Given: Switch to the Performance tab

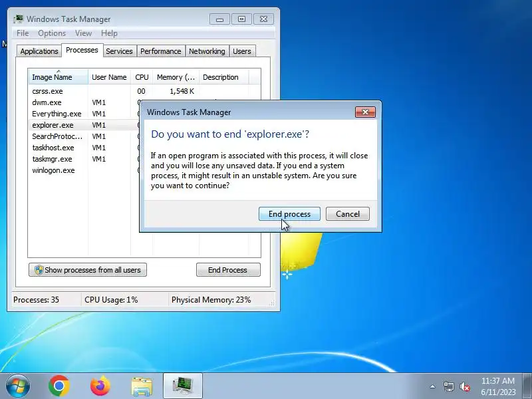Looking at the screenshot, I should 161,51.
